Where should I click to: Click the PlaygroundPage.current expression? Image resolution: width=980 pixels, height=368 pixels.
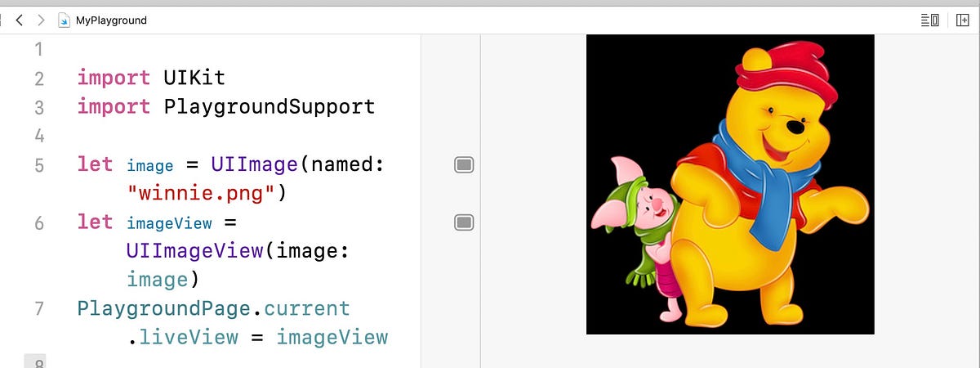tap(213, 309)
